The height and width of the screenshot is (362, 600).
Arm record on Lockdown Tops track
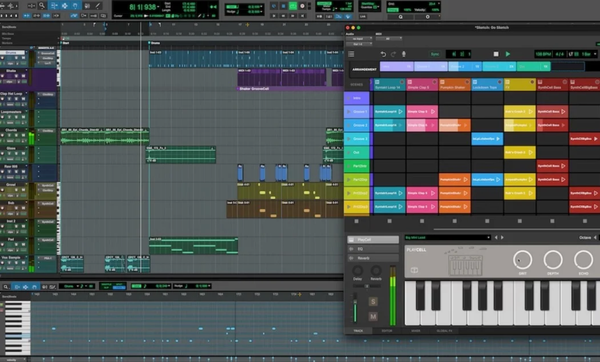(499, 82)
